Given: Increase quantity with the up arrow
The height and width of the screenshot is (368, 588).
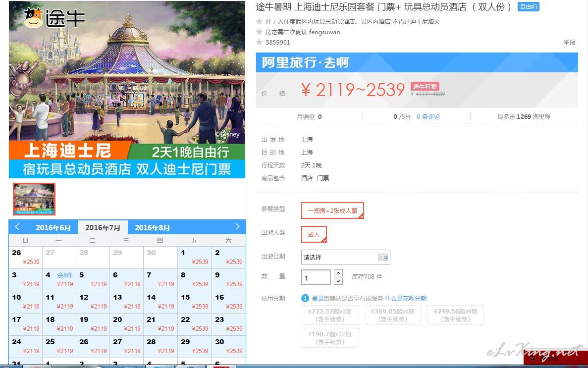Looking at the screenshot, I should coord(338,273).
